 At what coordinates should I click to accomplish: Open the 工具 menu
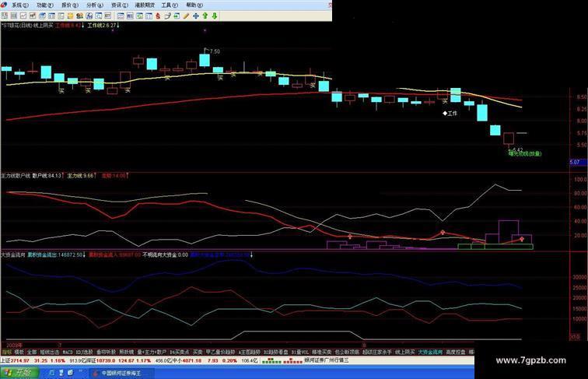coord(170,5)
